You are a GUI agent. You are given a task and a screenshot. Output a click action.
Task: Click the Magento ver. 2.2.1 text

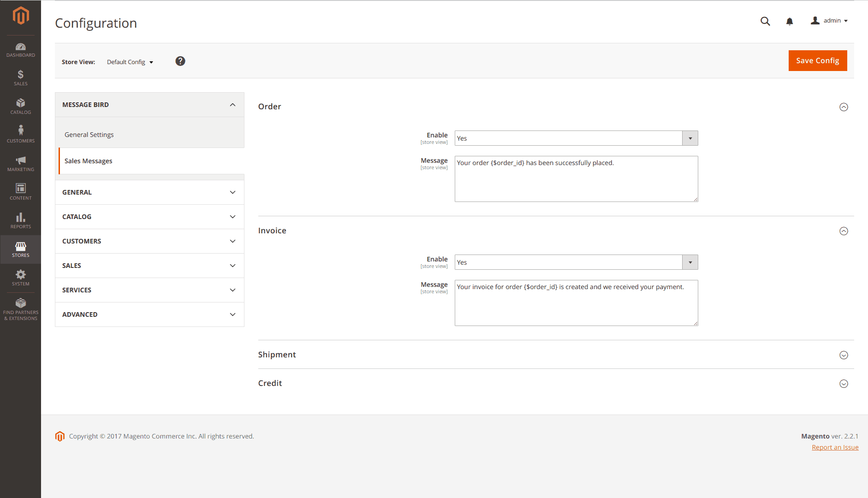[x=830, y=436]
